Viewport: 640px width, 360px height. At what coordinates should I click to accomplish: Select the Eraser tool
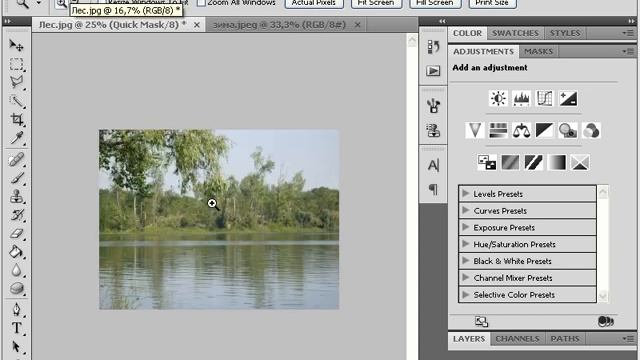click(x=16, y=234)
